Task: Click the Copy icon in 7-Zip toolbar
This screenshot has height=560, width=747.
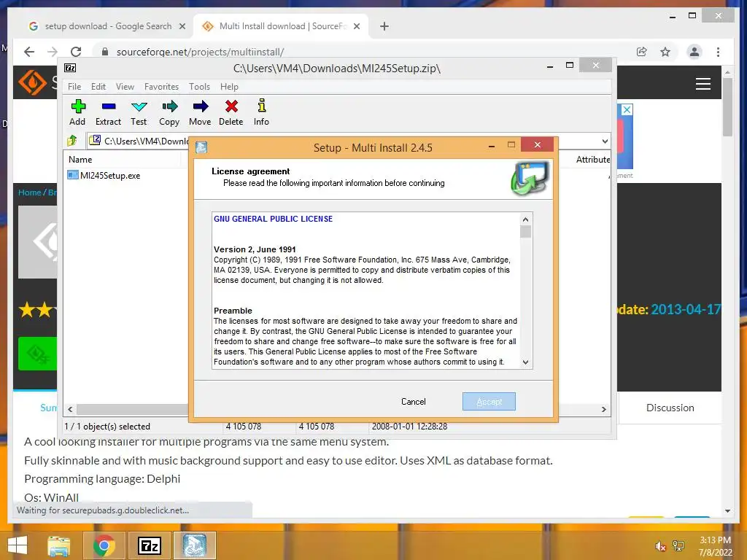Action: pyautogui.click(x=169, y=106)
